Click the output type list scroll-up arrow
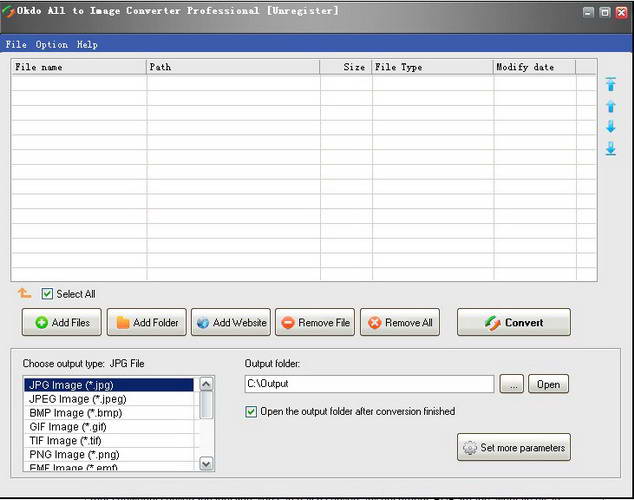This screenshot has width=634, height=500. point(206,384)
